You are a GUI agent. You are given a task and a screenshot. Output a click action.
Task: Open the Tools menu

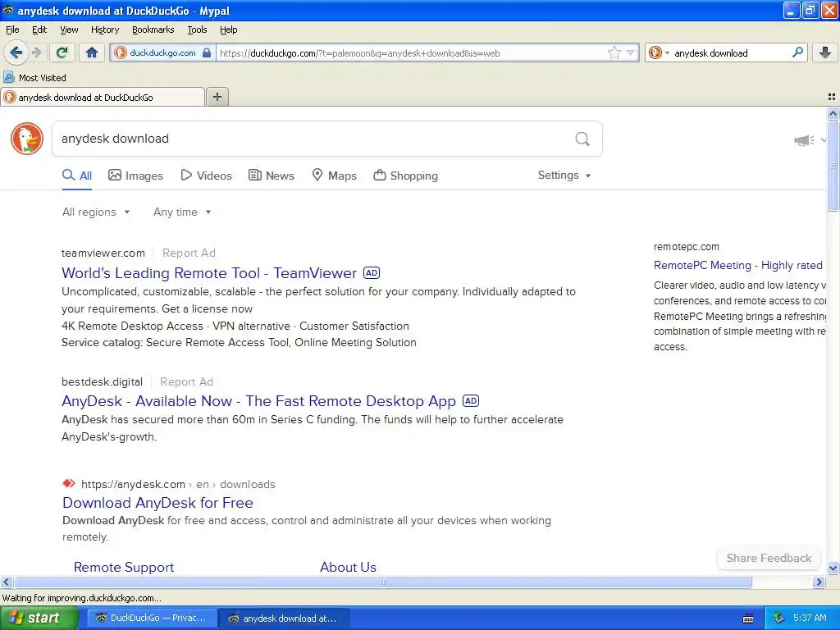197,30
